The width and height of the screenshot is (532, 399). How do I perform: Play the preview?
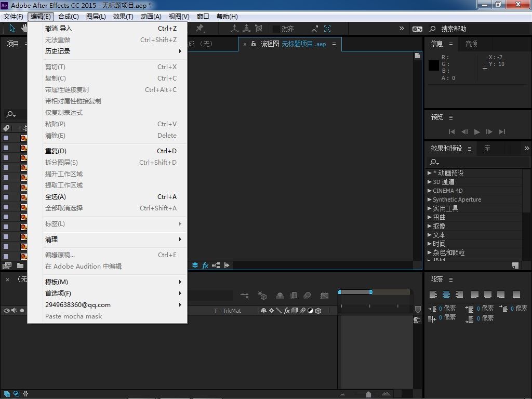477,132
